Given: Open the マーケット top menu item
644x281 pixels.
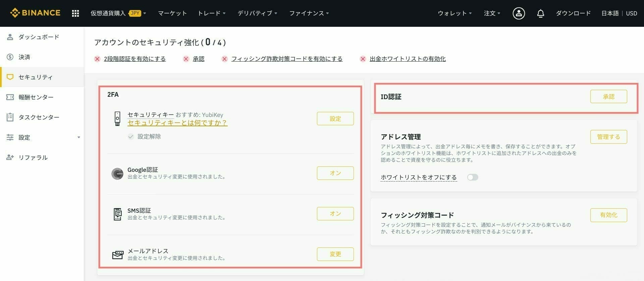Looking at the screenshot, I should click(172, 13).
